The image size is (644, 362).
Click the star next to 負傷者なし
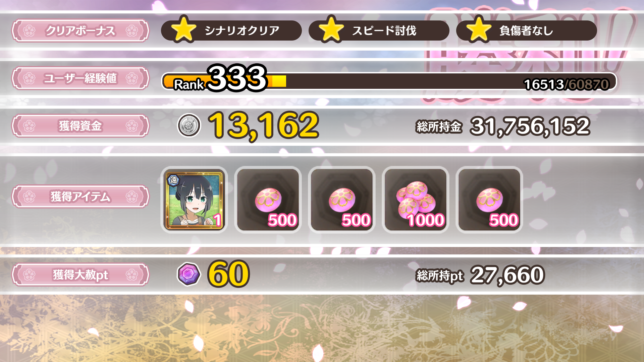(x=479, y=29)
